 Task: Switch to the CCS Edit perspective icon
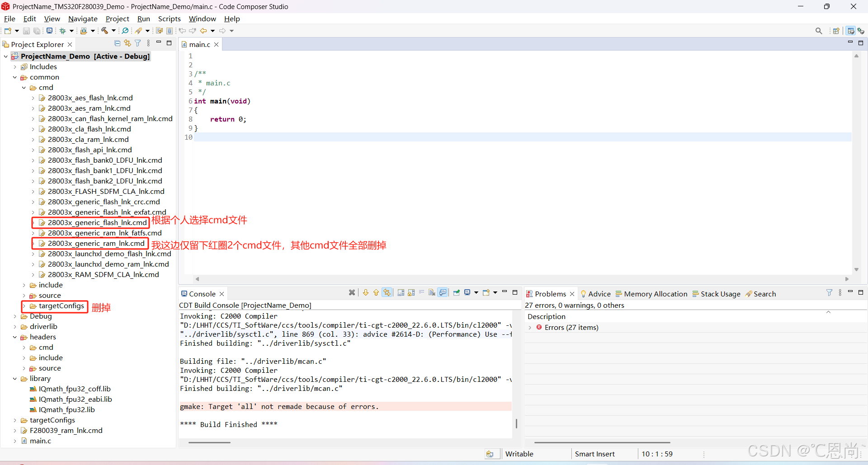[x=851, y=31]
